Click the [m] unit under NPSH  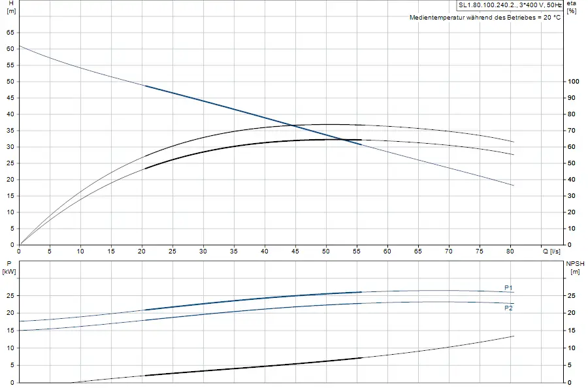[575, 272]
